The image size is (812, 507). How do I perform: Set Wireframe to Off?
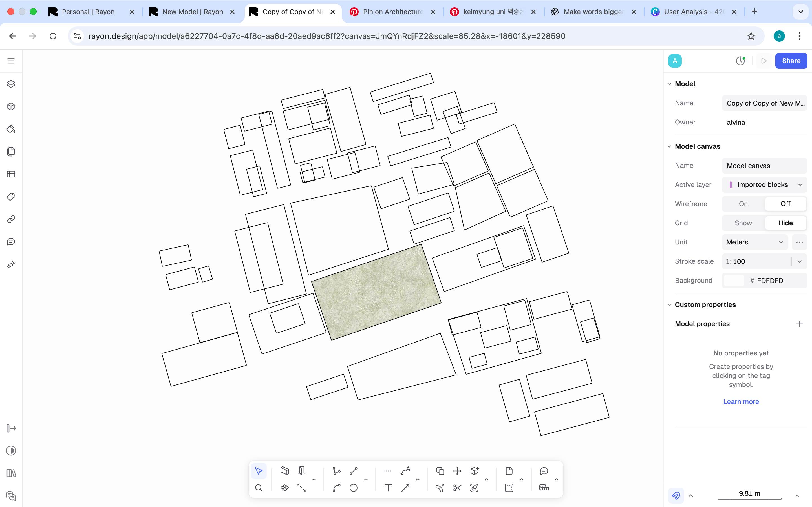pyautogui.click(x=785, y=204)
